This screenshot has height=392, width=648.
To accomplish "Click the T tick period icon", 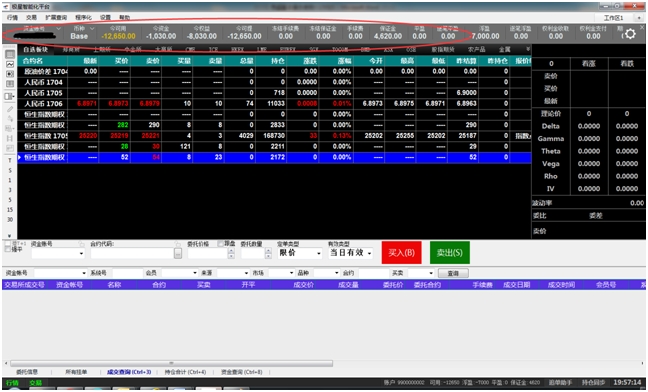I will click(10, 160).
